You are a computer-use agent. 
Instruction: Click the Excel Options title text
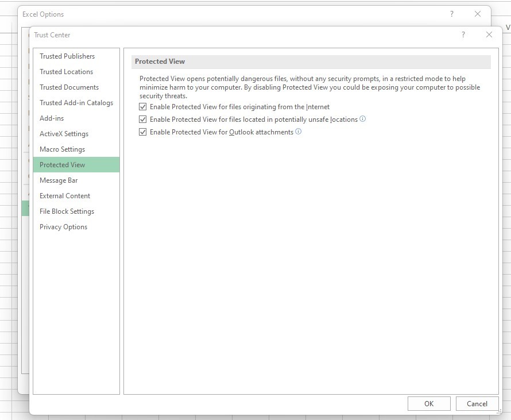(x=43, y=14)
